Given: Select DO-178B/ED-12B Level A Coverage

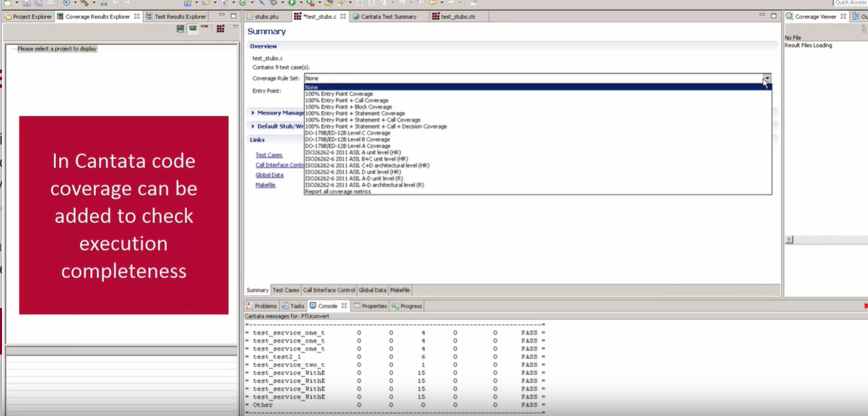Looking at the screenshot, I should pyautogui.click(x=538, y=146).
